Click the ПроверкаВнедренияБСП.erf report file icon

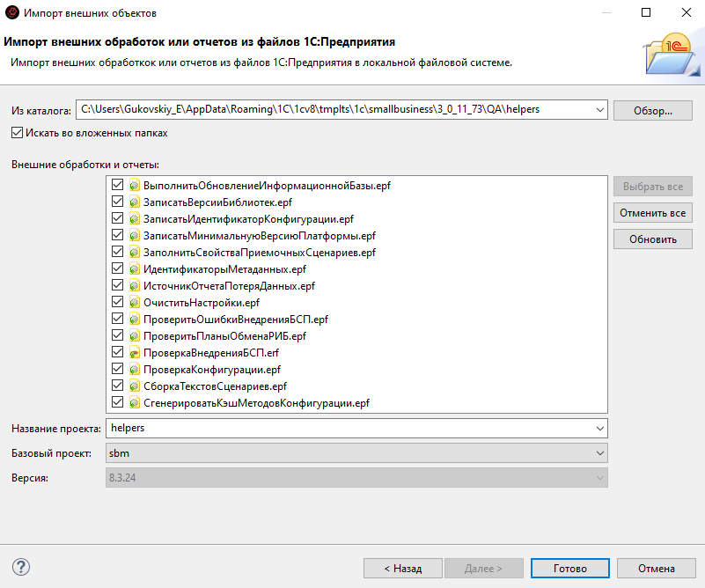pos(135,353)
